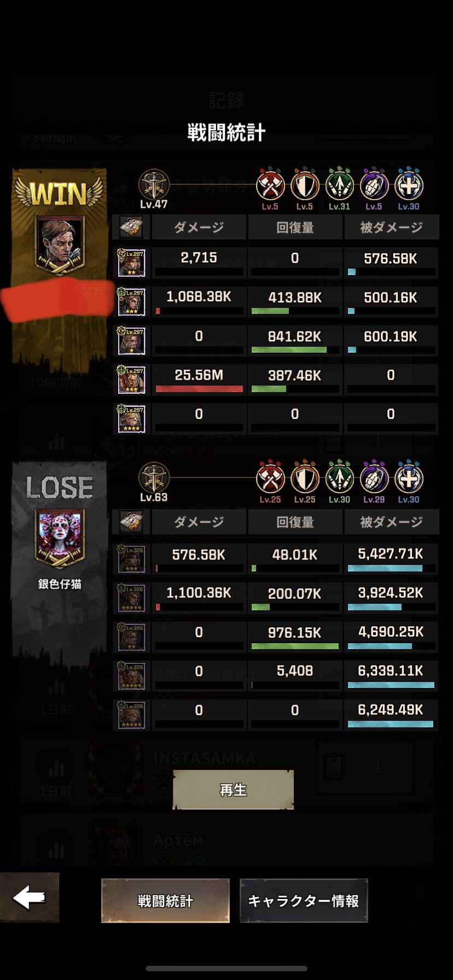The image size is (453, 980).
Task: Click the winner's green arrows Lv.31 icon
Action: (339, 186)
